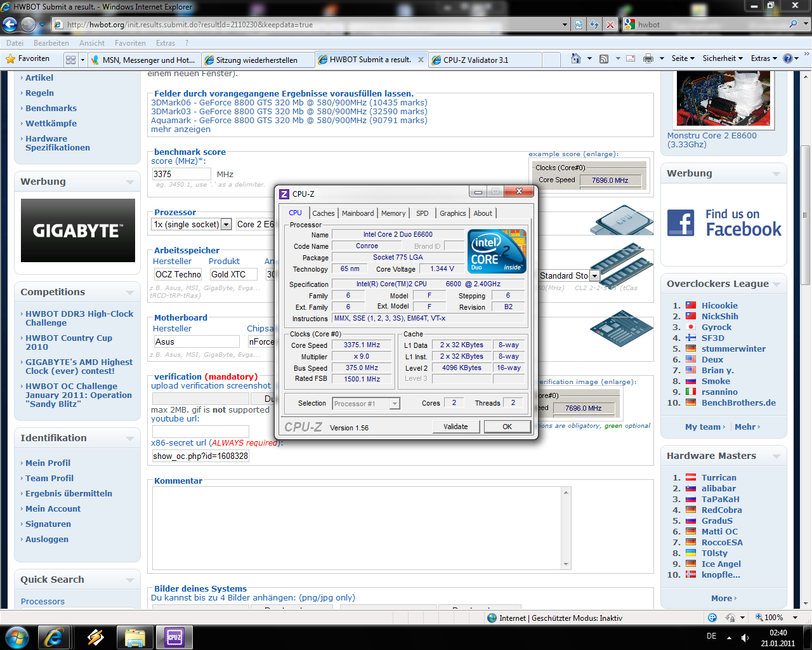Open the Extras command bar dropdown
The width and height of the screenshot is (812, 650).
pos(764,58)
